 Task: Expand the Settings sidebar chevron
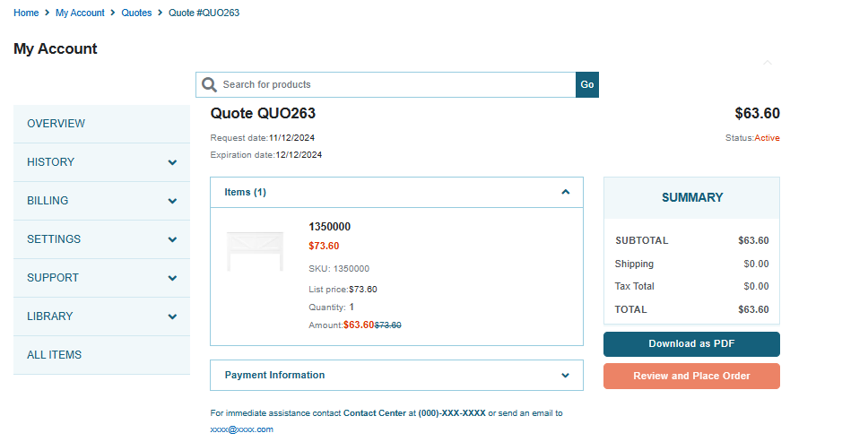pos(172,239)
